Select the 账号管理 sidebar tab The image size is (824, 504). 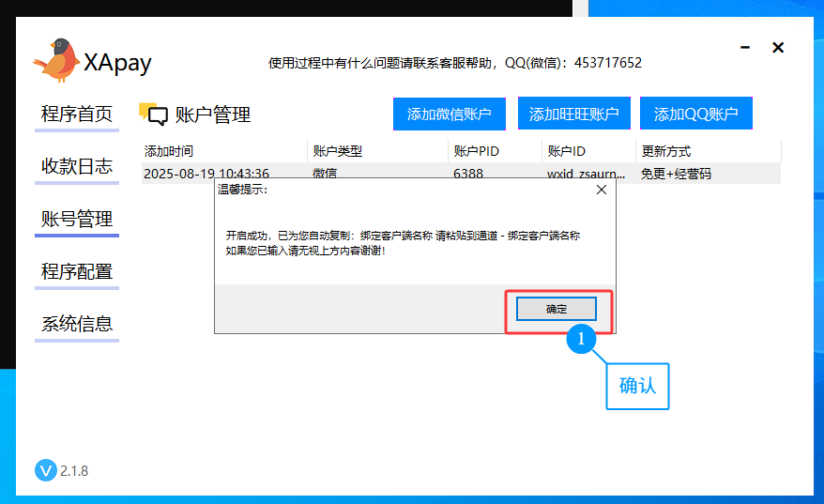77,220
